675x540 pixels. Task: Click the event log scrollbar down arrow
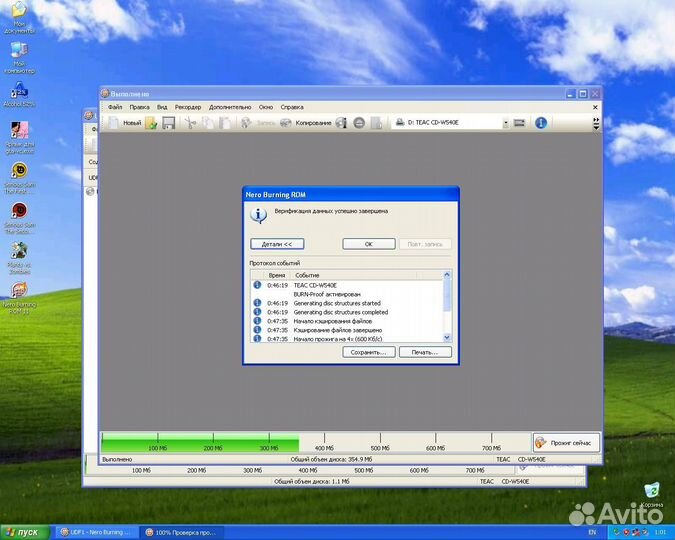click(448, 339)
